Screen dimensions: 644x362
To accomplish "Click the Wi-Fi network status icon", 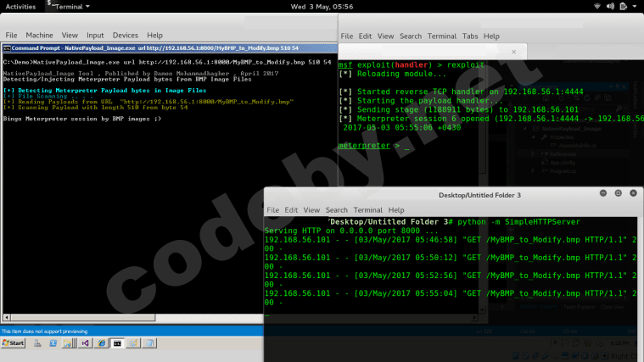I will point(597,6).
